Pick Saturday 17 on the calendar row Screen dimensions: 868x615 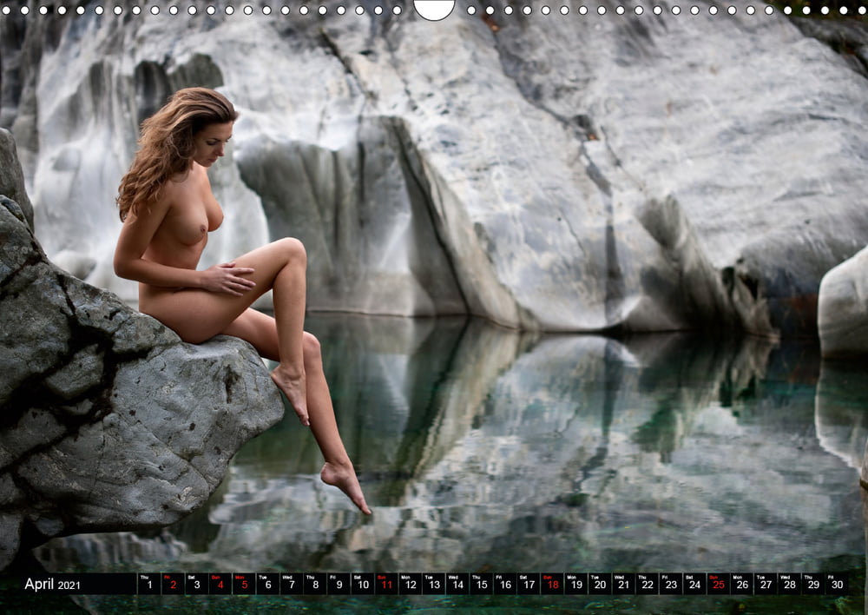528,584
